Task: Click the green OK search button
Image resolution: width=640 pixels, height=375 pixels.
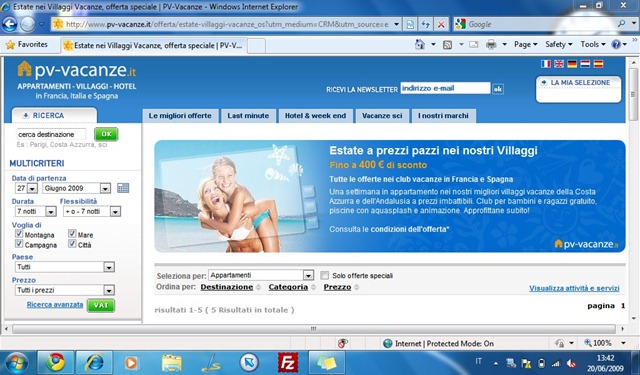Action: (x=106, y=134)
